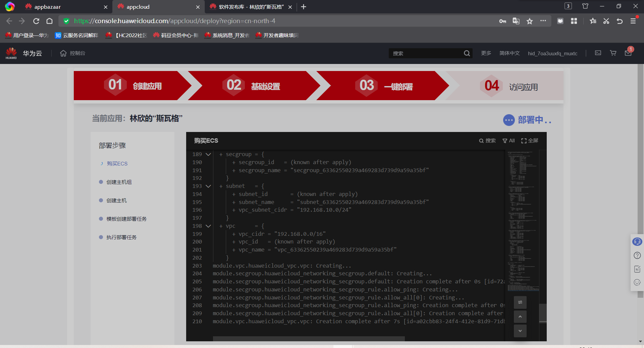
Task: Click the Huawei Cloud logo
Action: (23, 53)
